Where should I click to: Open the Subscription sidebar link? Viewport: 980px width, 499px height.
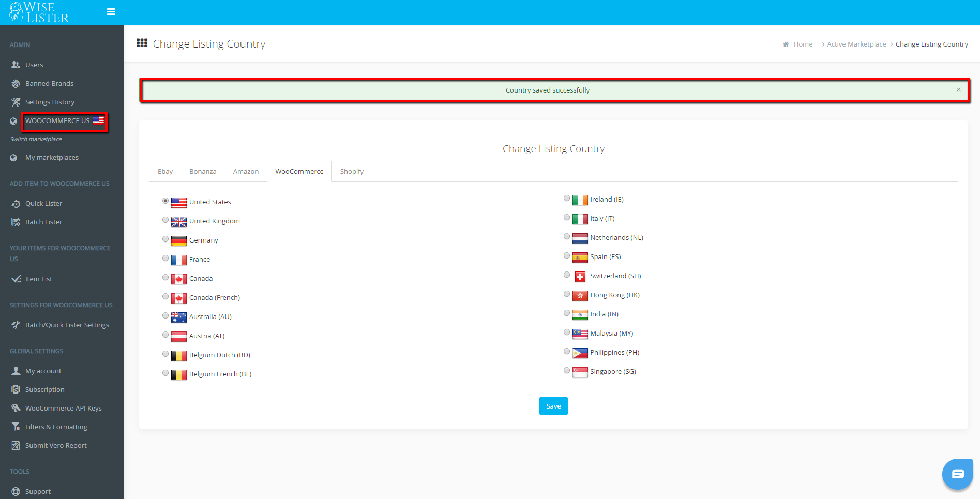click(x=45, y=389)
